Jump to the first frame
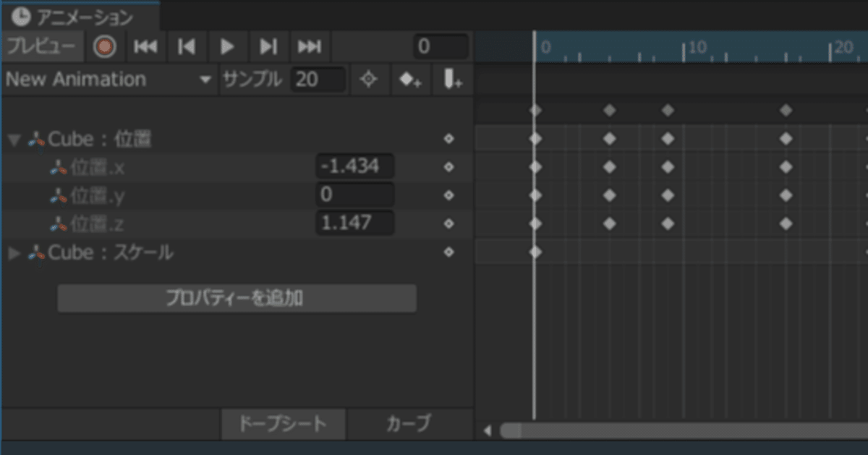Image resolution: width=868 pixels, height=455 pixels. 146,46
